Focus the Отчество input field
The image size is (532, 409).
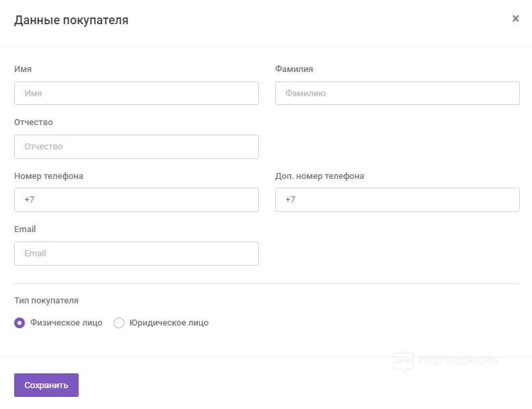coord(137,147)
